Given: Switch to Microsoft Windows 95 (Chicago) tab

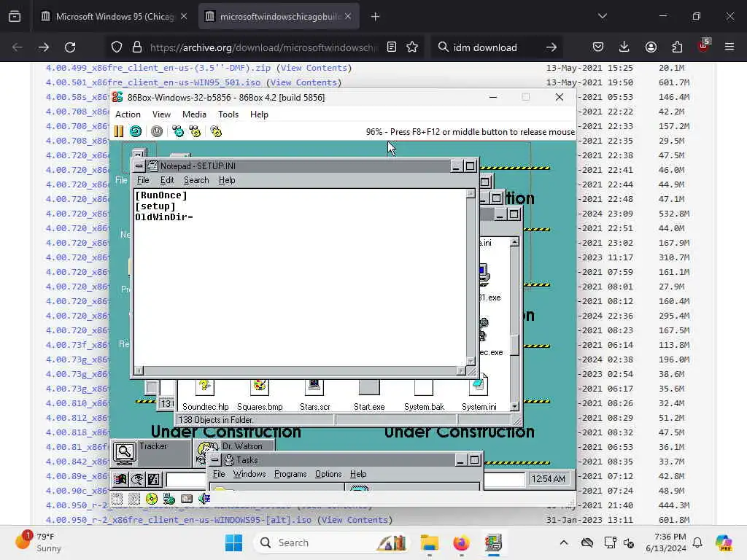Looking at the screenshot, I should [113, 16].
